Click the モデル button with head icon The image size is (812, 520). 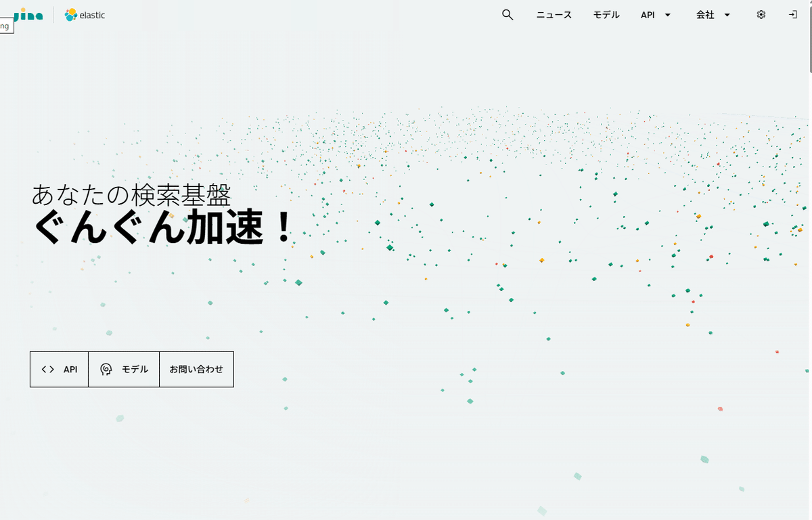tap(124, 369)
